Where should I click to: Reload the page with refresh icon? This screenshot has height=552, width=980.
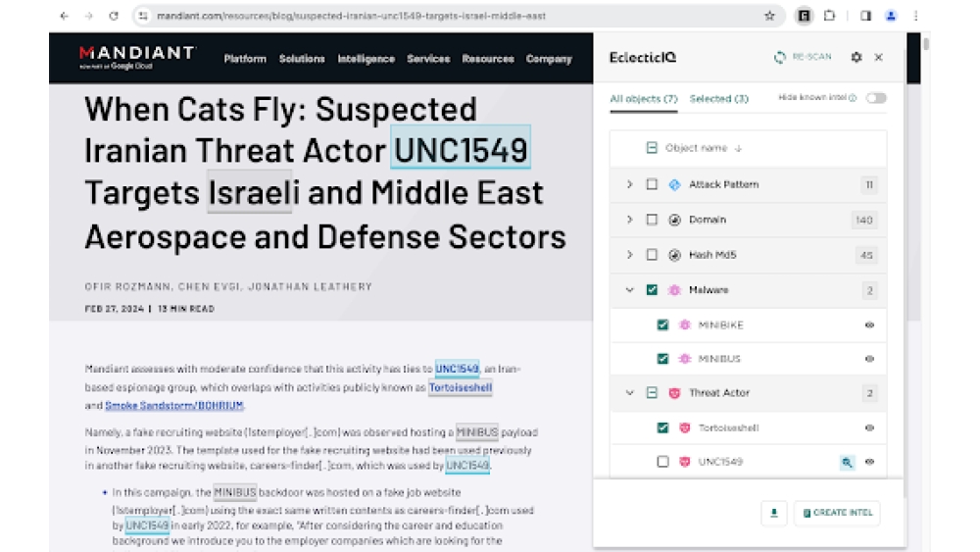click(x=113, y=17)
